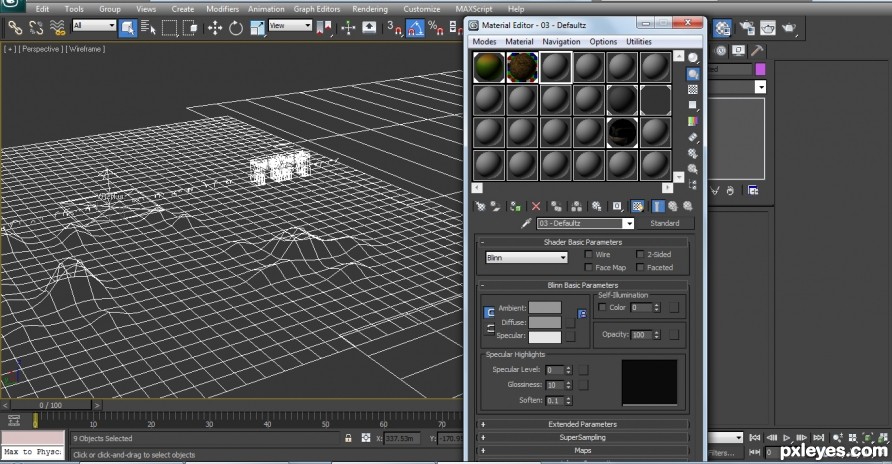Pick material from object eyedropper
Screen dimensions: 892x464
tap(526, 223)
